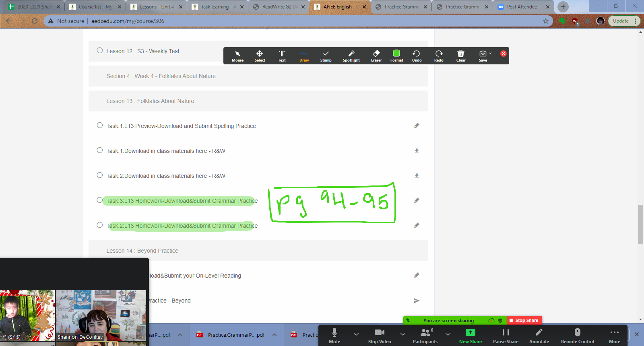Pick the Draw annotation tool
Screen dimensions: 644x346
tap(304, 56)
